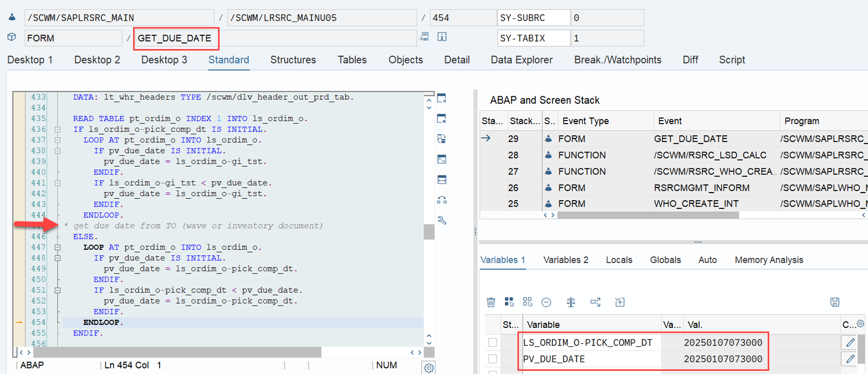Click the circled minus icon in the variables toolbar

click(546, 303)
